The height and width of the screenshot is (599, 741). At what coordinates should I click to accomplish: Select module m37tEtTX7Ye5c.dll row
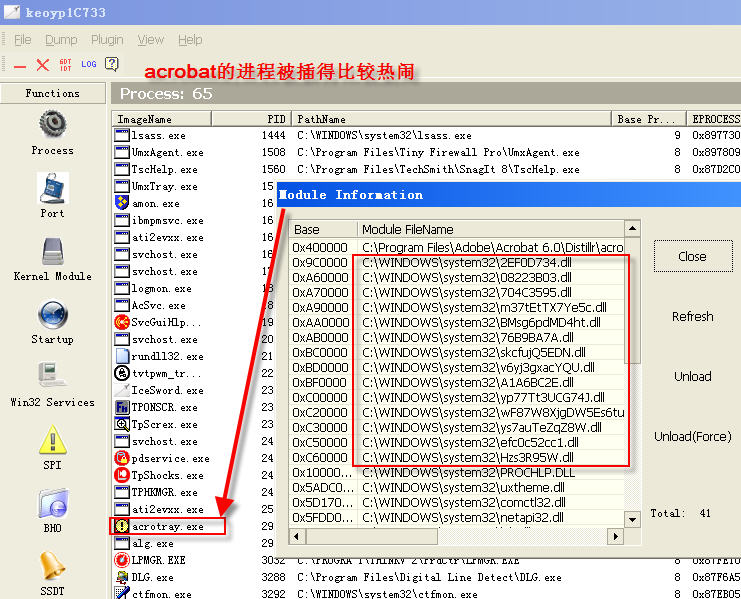(x=457, y=308)
